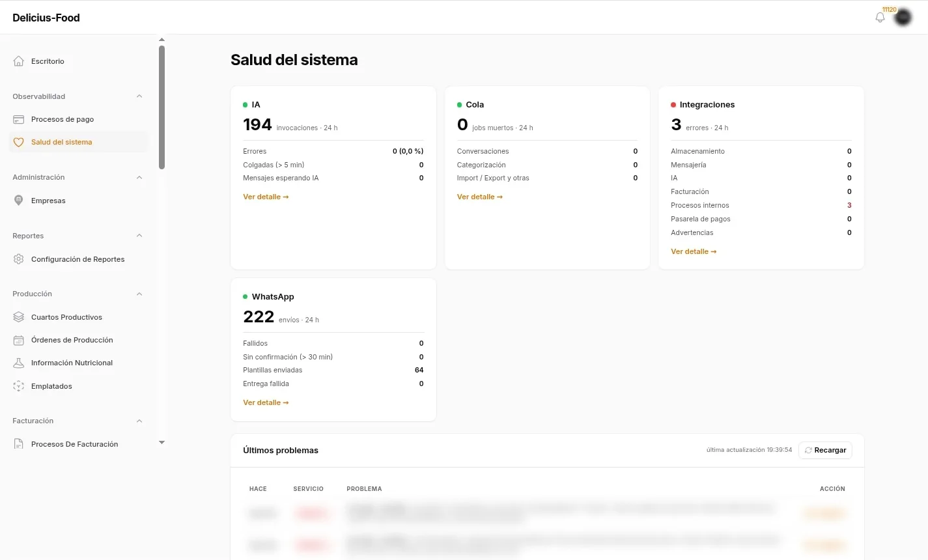Open Ver detalle in Integraciones card
This screenshot has width=928, height=560.
[694, 251]
